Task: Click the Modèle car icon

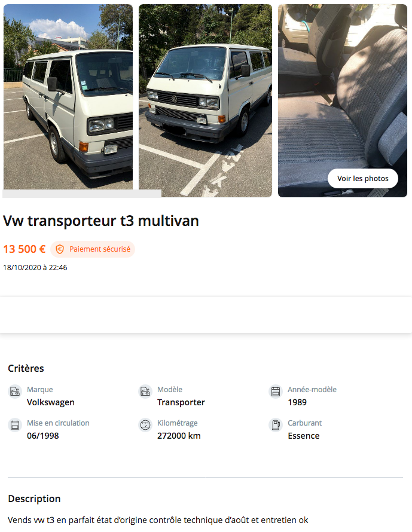Action: tap(145, 391)
